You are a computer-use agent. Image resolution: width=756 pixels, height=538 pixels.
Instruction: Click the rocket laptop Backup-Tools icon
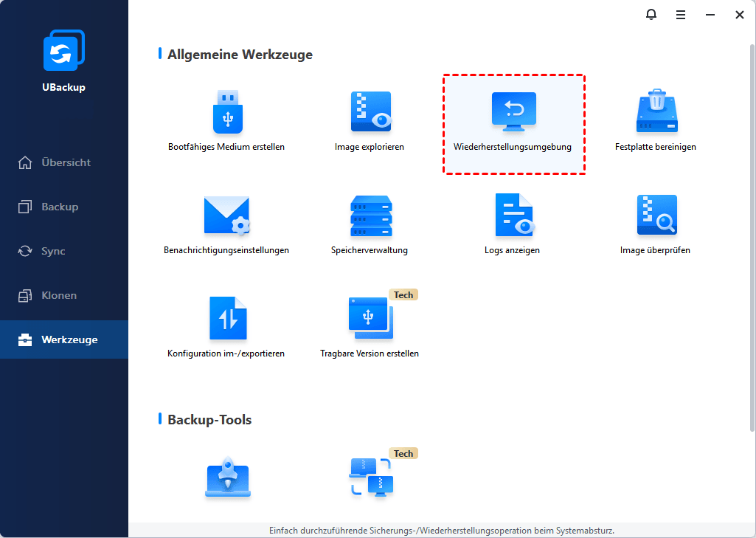226,478
